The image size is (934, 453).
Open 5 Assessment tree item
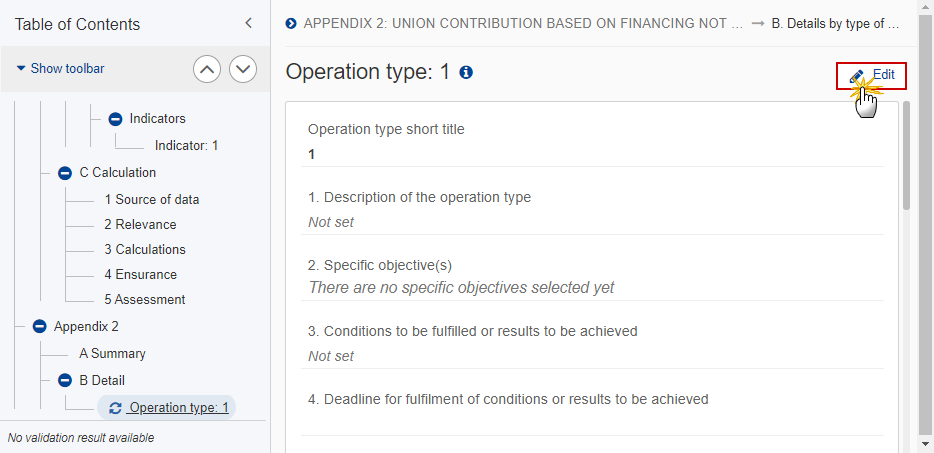(145, 300)
